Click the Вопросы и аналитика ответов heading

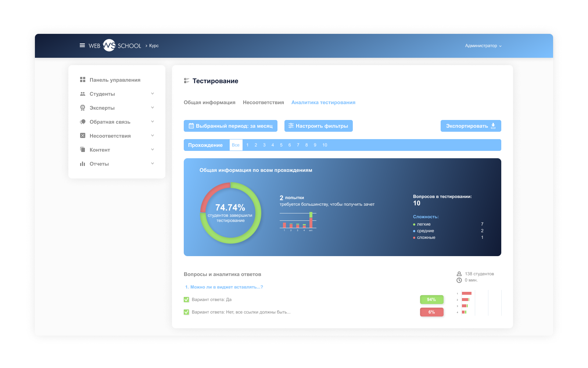[222, 274]
